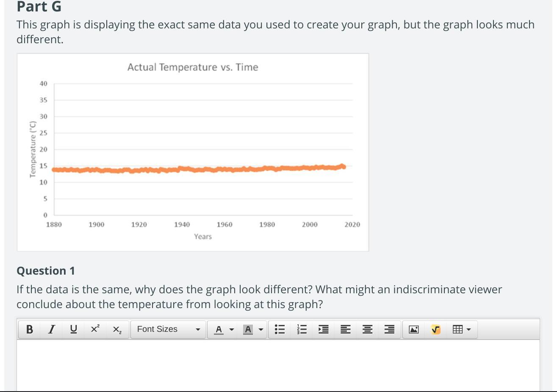
Task: Toggle underline text formatting
Action: [x=74, y=329]
